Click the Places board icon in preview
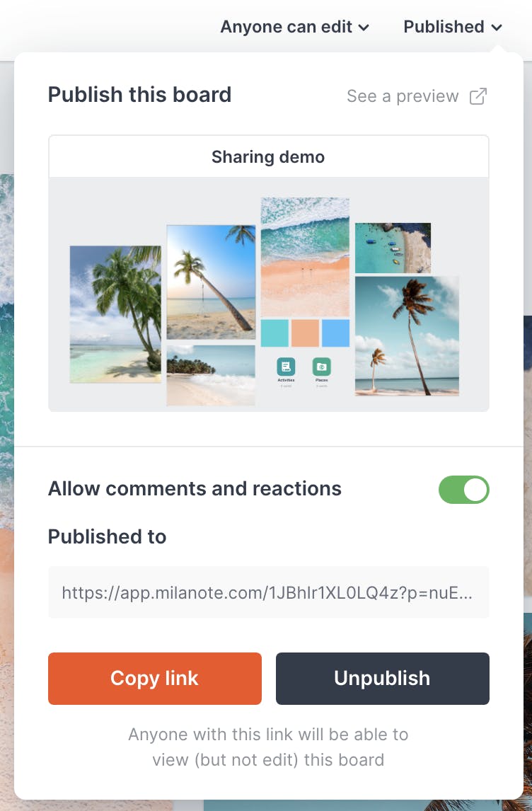 322,367
